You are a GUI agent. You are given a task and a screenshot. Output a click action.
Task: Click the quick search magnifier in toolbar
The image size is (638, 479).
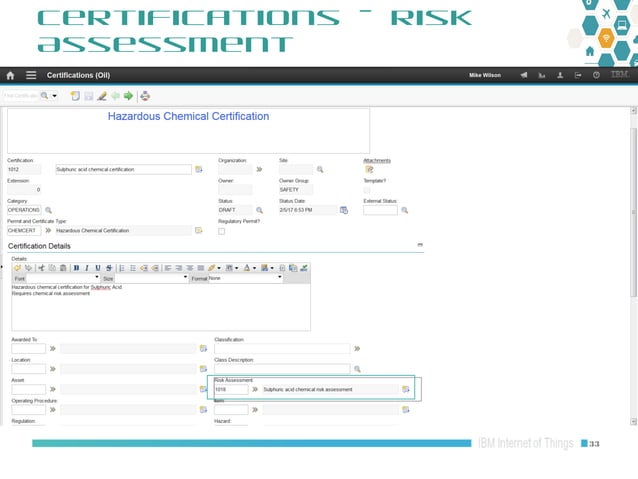pyautogui.click(x=44, y=96)
